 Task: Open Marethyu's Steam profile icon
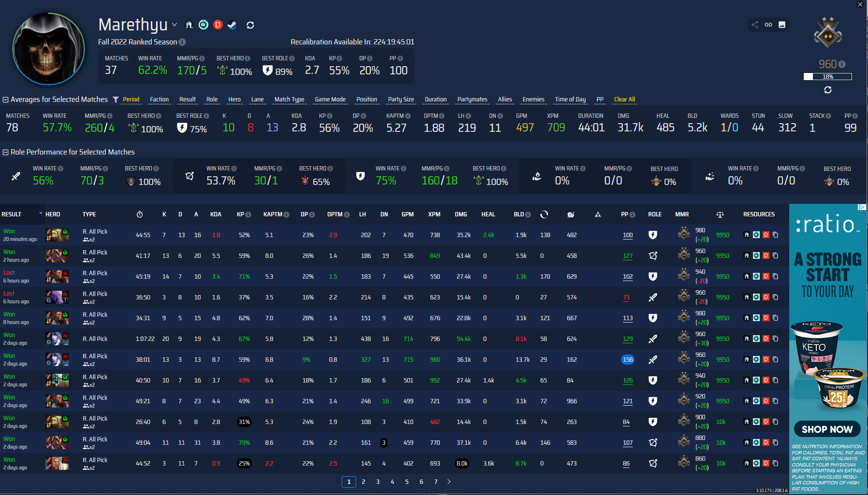tap(232, 25)
